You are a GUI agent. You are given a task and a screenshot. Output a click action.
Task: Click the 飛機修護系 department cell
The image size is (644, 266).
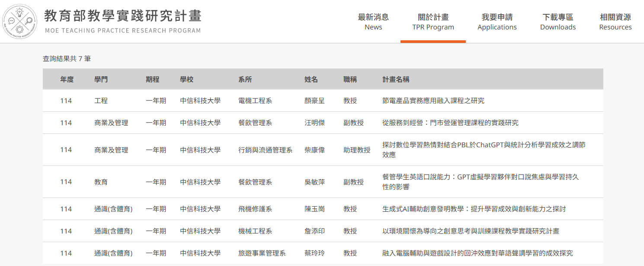(255, 209)
